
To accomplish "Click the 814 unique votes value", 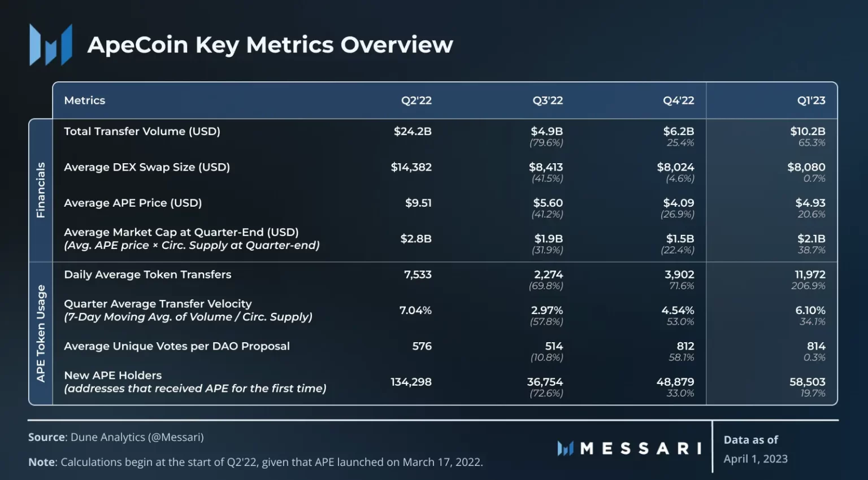I will click(x=816, y=346).
